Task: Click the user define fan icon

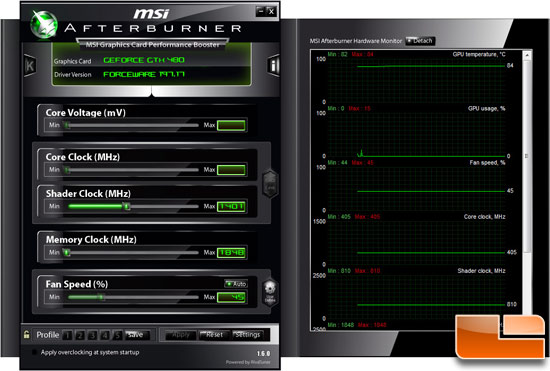Action: [270, 293]
